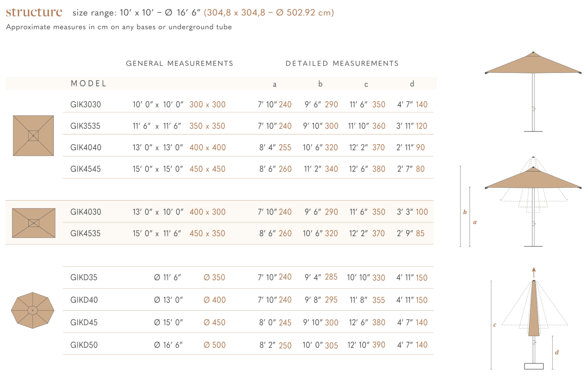Click the orange upward arrow above closed umbrella
The height and width of the screenshot is (387, 588).
[x=534, y=273]
